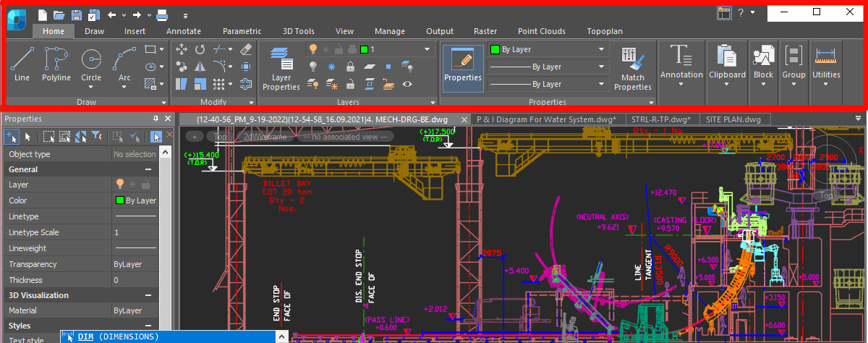
Task: Open the Point Clouds tab
Action: (542, 31)
